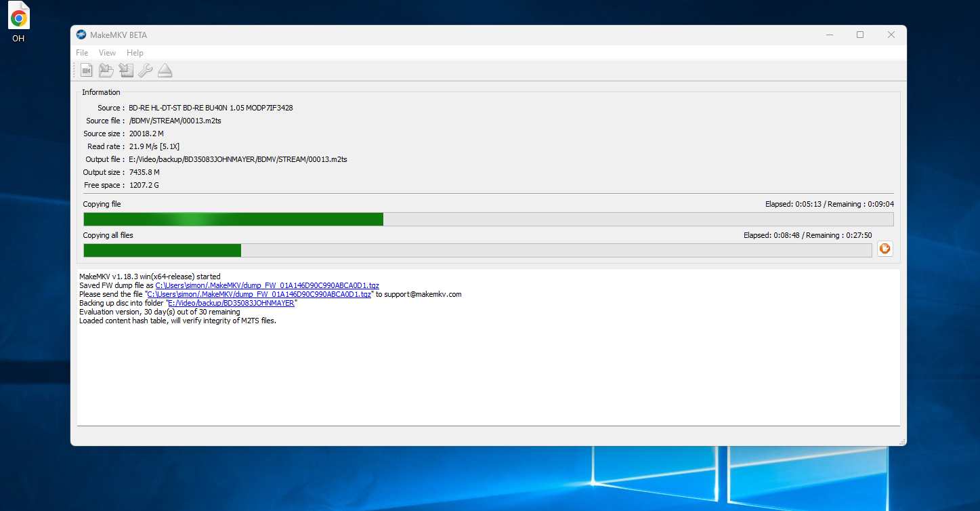Open Preferences via the wrench icon
This screenshot has height=511, width=980.
[145, 70]
